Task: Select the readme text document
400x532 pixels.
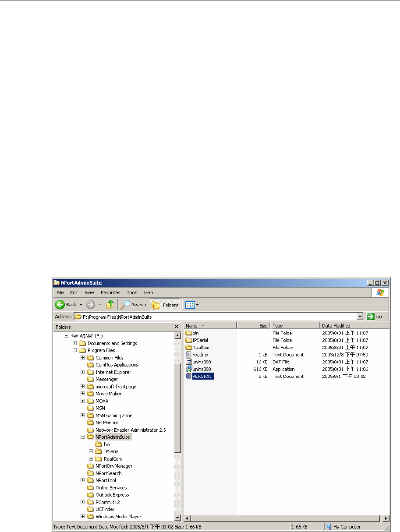Action: pos(197,355)
